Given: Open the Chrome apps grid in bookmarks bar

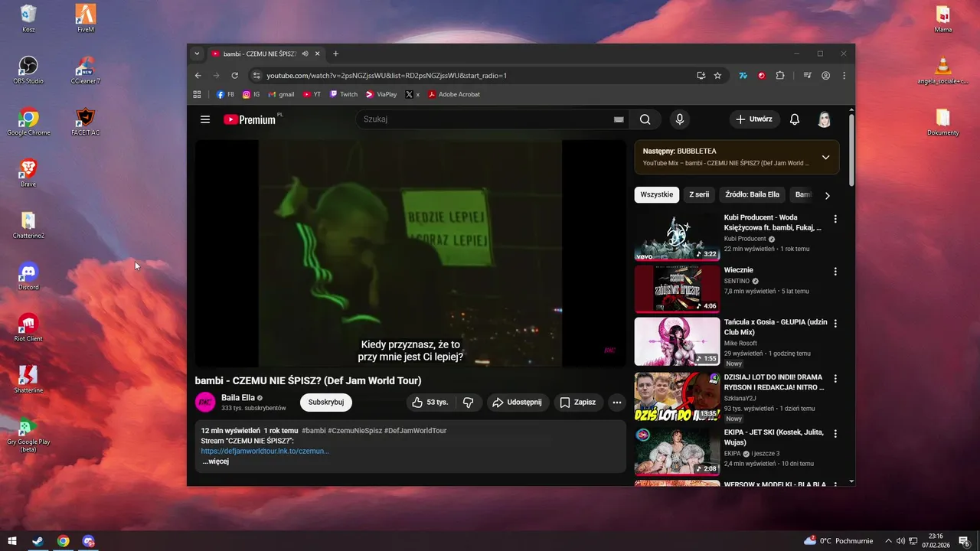Looking at the screenshot, I should pos(197,94).
